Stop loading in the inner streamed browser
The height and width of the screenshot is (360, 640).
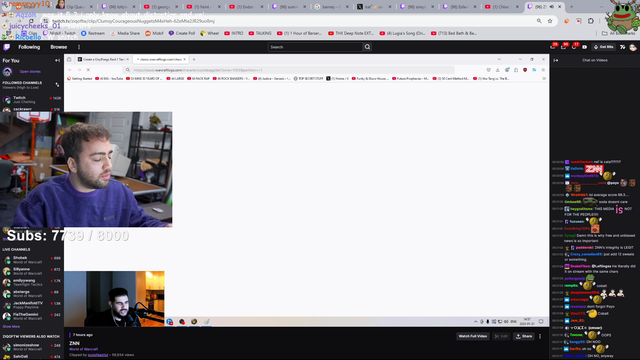coord(88,70)
